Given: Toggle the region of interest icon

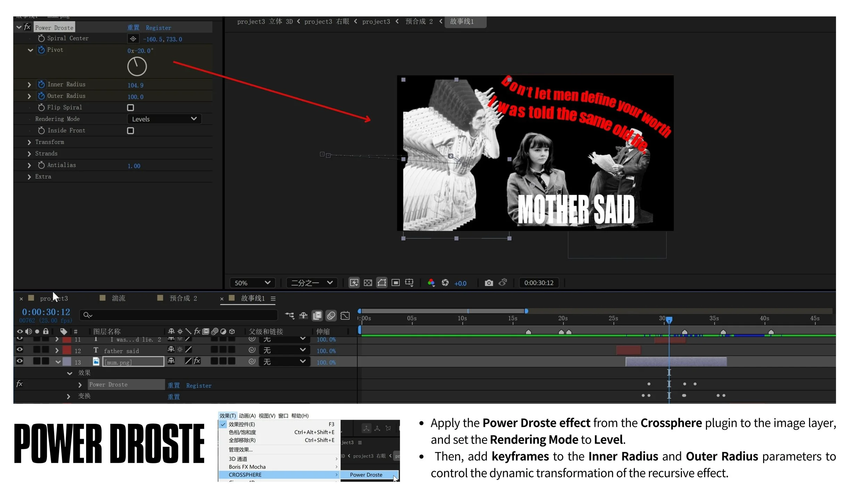Looking at the screenshot, I should coord(395,283).
